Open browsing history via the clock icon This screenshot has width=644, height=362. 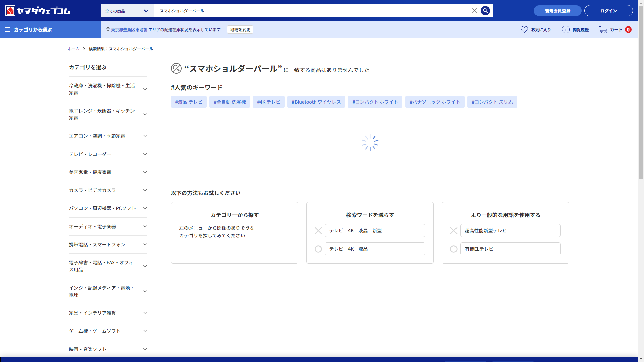(x=566, y=29)
